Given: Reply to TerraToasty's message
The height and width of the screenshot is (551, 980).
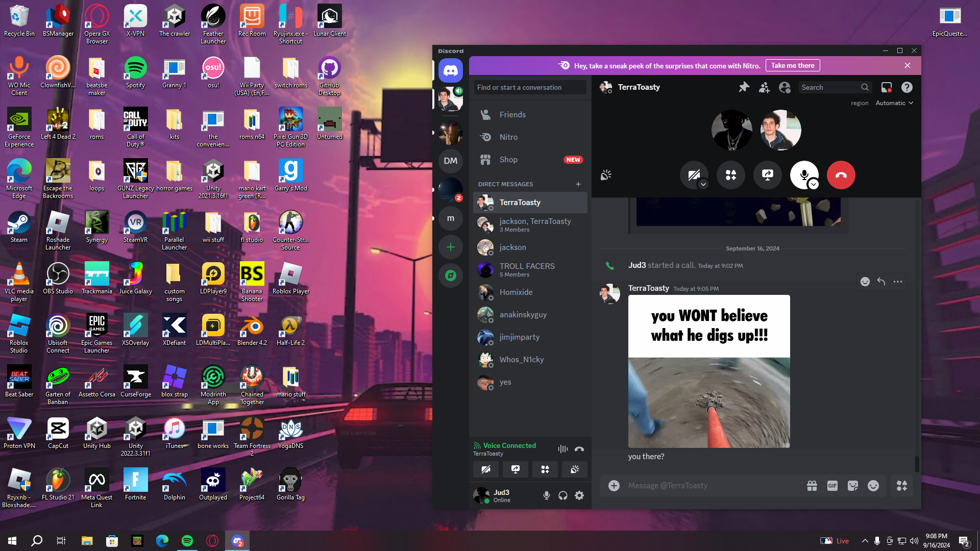Looking at the screenshot, I should point(881,282).
